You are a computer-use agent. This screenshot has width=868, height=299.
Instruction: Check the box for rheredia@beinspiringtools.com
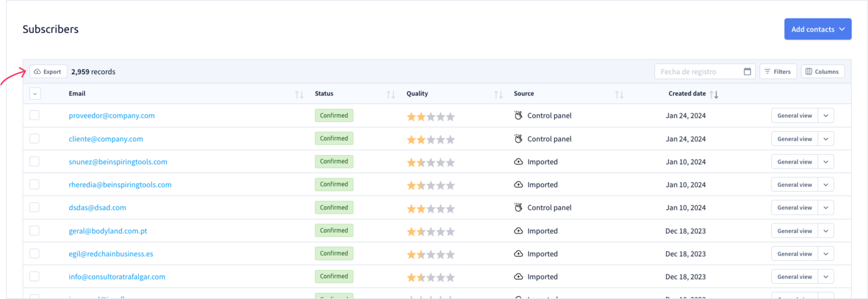pyautogui.click(x=35, y=185)
